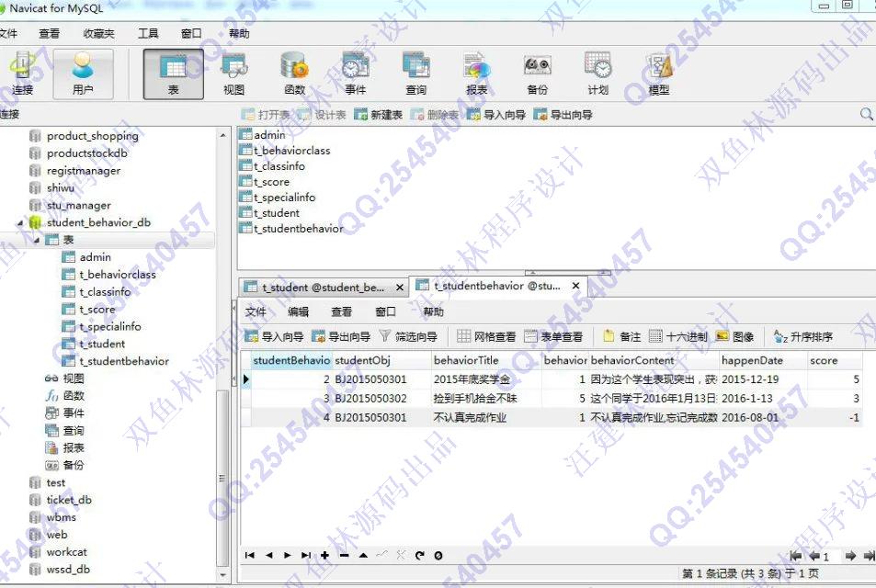Open the 报表 (Report) toolbar icon
The width and height of the screenshot is (876, 588).
[476, 73]
